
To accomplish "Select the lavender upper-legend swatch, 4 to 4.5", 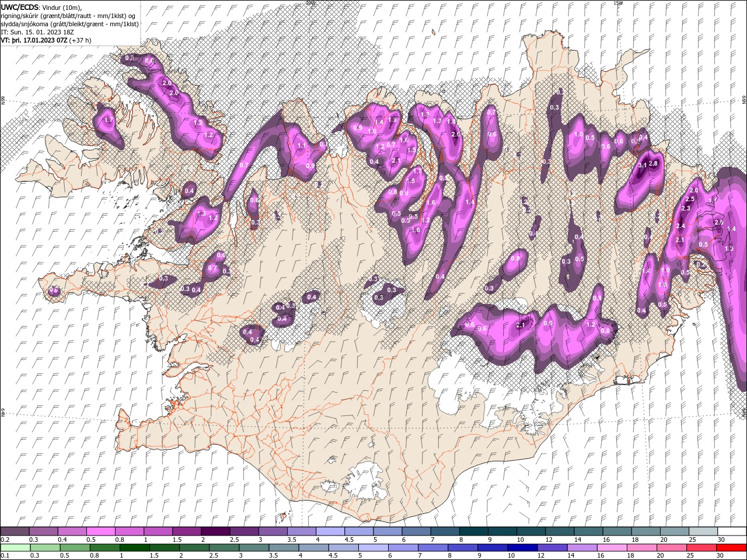I will (330, 531).
